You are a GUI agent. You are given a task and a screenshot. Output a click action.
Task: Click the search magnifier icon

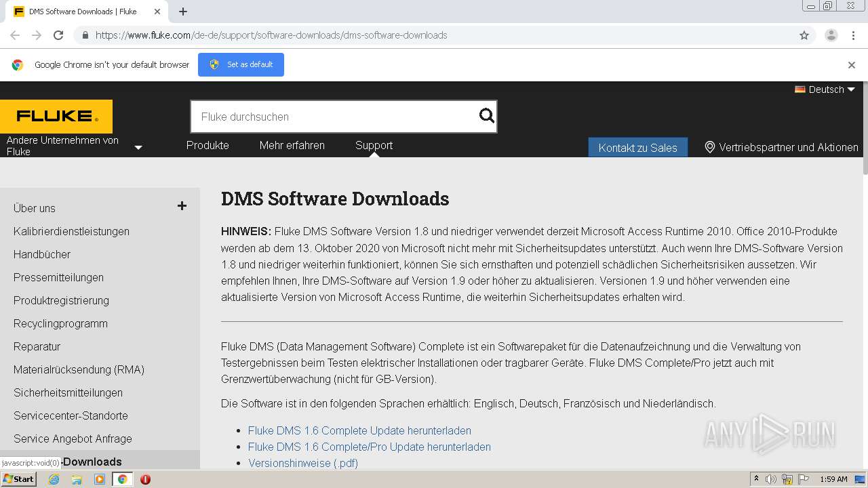pos(486,116)
